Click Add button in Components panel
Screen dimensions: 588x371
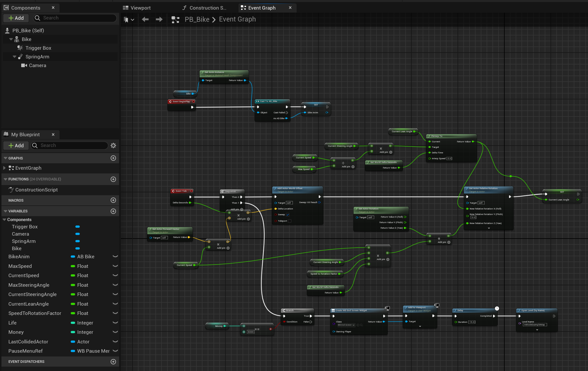coord(16,18)
